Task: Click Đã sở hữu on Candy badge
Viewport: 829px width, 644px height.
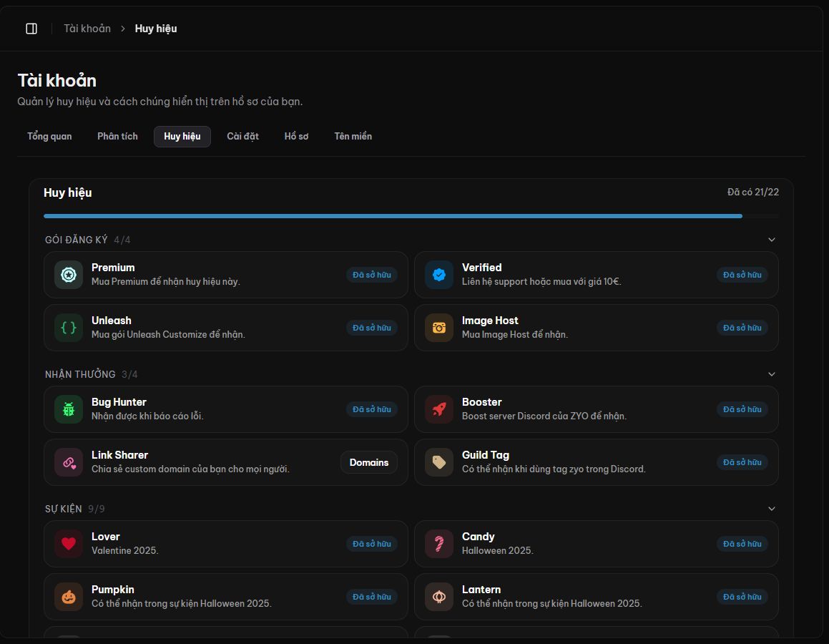Action: tap(742, 544)
